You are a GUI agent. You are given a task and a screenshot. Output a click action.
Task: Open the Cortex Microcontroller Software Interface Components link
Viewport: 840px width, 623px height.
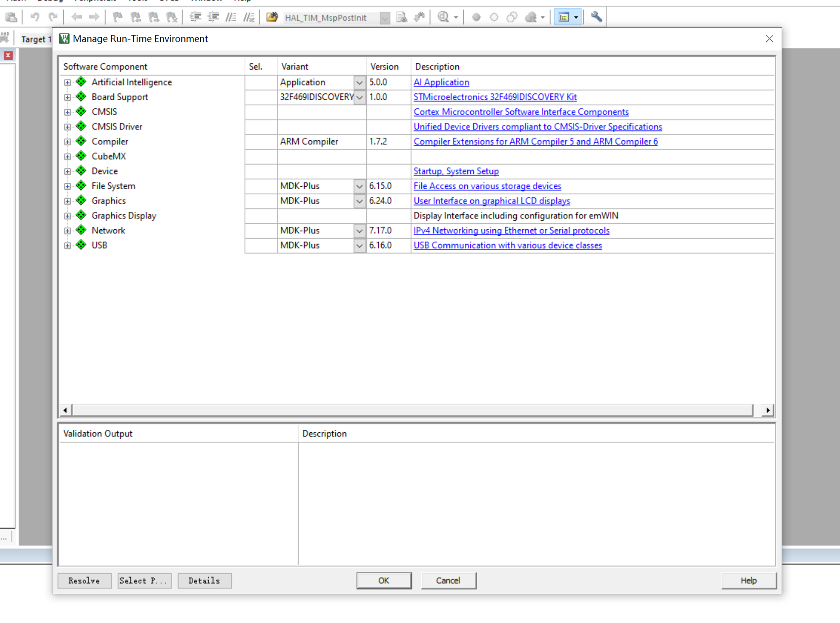click(x=521, y=112)
